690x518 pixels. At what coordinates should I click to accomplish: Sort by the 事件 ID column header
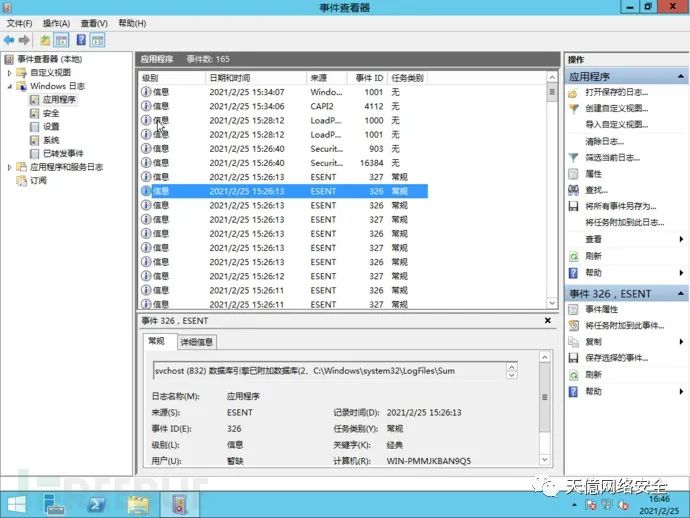pyautogui.click(x=367, y=78)
